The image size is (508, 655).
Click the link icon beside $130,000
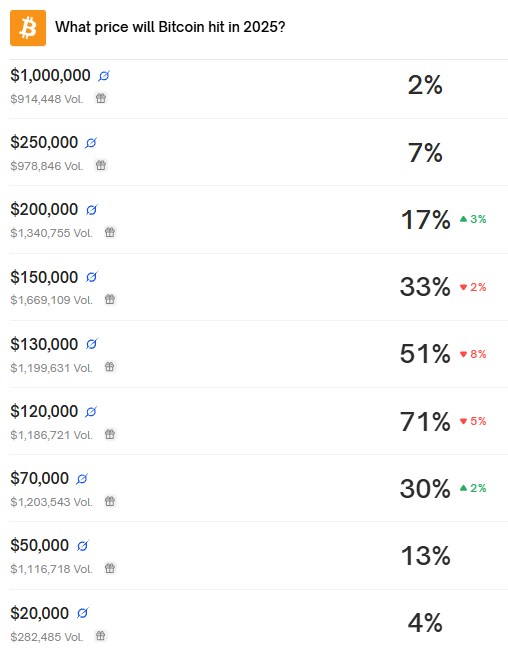tap(91, 344)
